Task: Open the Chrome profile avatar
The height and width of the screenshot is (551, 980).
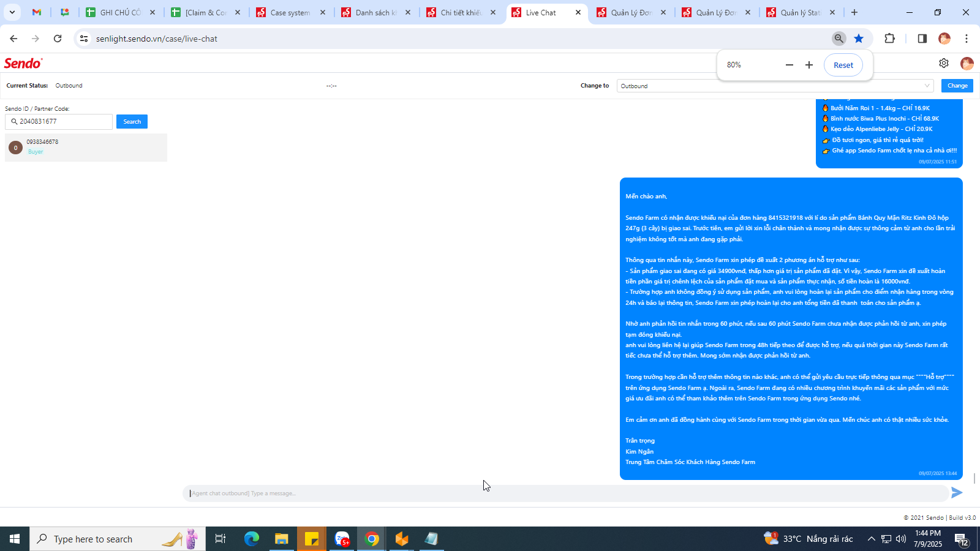Action: pos(944,39)
